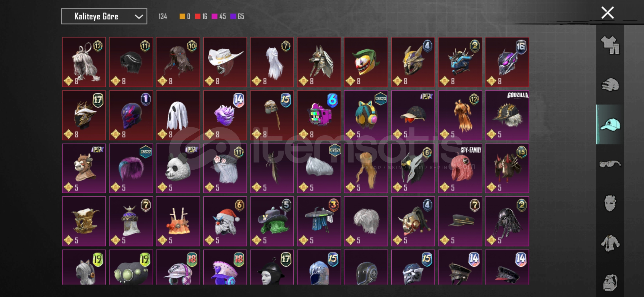Open the glasses category icon

610,164
